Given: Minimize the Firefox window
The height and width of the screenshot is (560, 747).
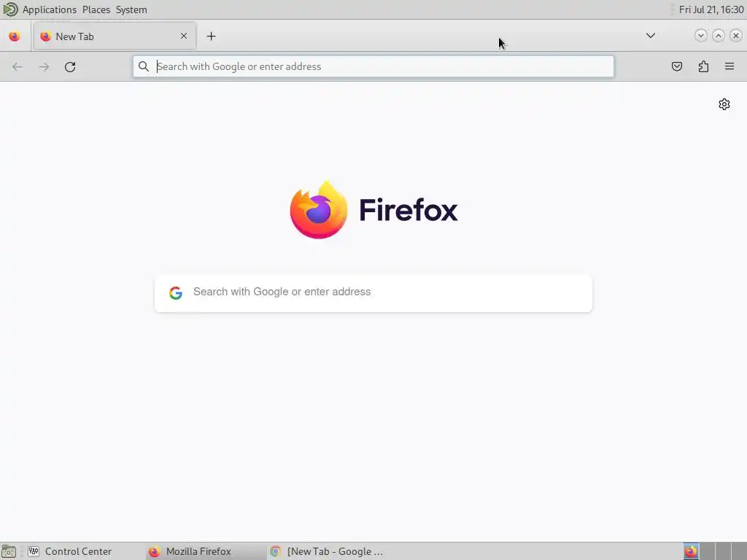Looking at the screenshot, I should 700,36.
